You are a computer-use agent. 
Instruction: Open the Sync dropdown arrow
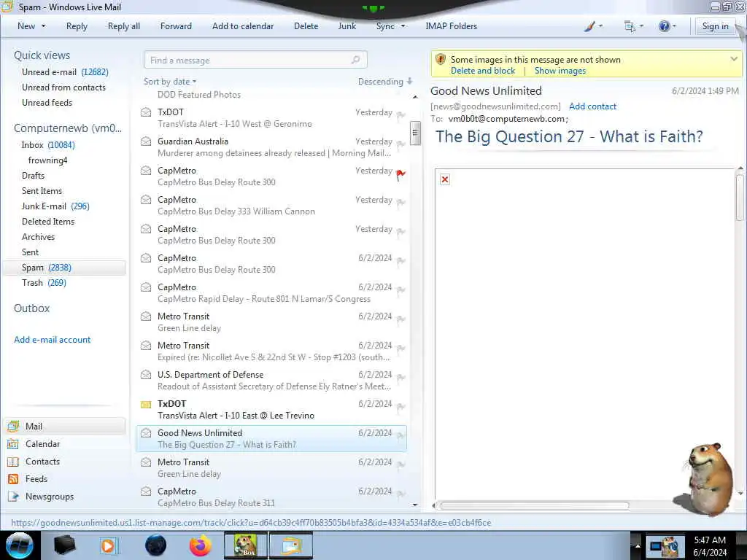[403, 26]
